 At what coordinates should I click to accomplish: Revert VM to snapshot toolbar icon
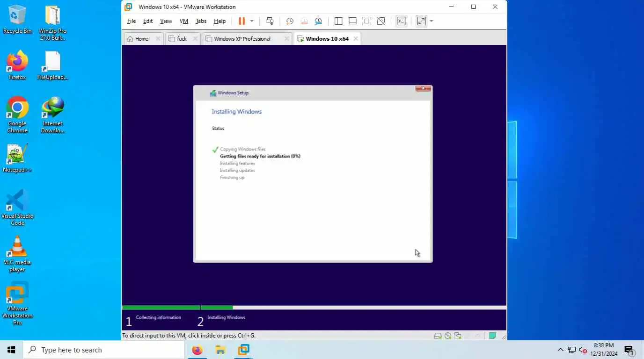(x=304, y=21)
